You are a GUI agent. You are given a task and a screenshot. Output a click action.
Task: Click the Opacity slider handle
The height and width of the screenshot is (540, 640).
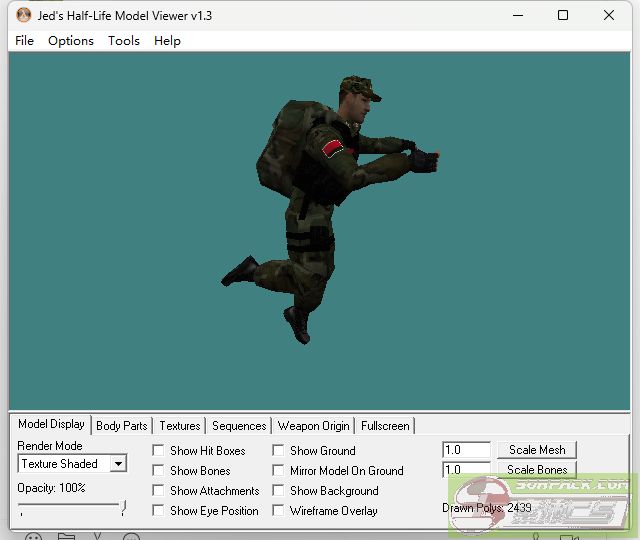click(x=123, y=509)
